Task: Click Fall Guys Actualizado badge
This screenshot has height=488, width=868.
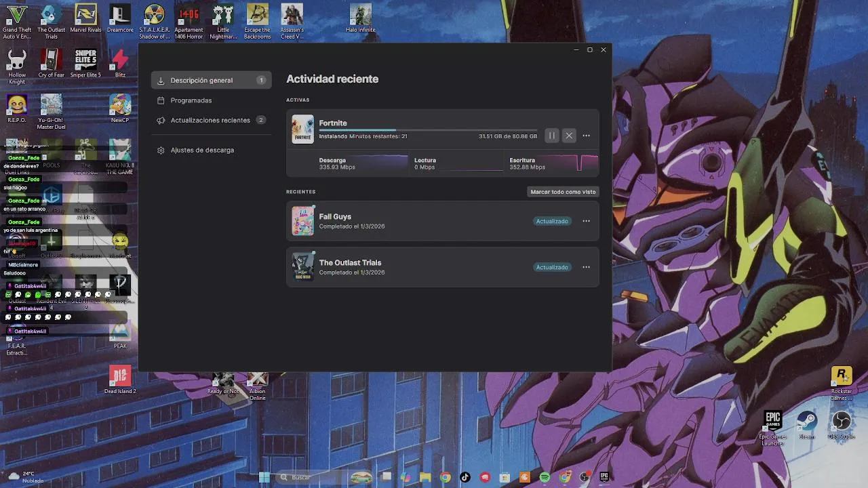Action: point(552,221)
